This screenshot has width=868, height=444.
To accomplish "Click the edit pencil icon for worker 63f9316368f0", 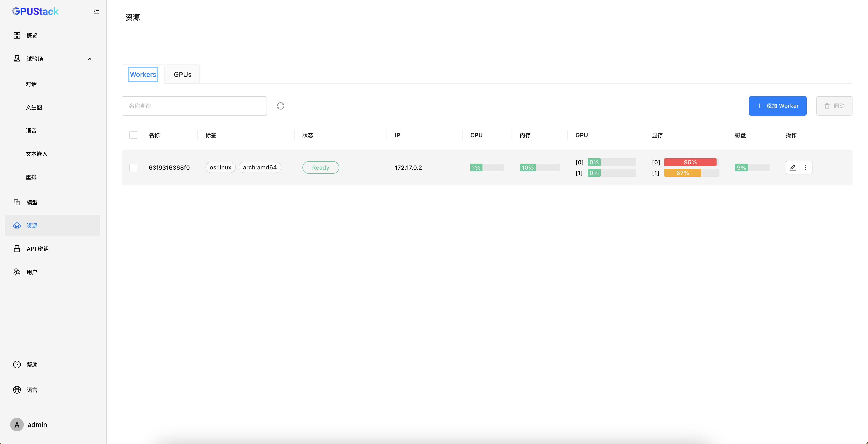I will click(793, 167).
